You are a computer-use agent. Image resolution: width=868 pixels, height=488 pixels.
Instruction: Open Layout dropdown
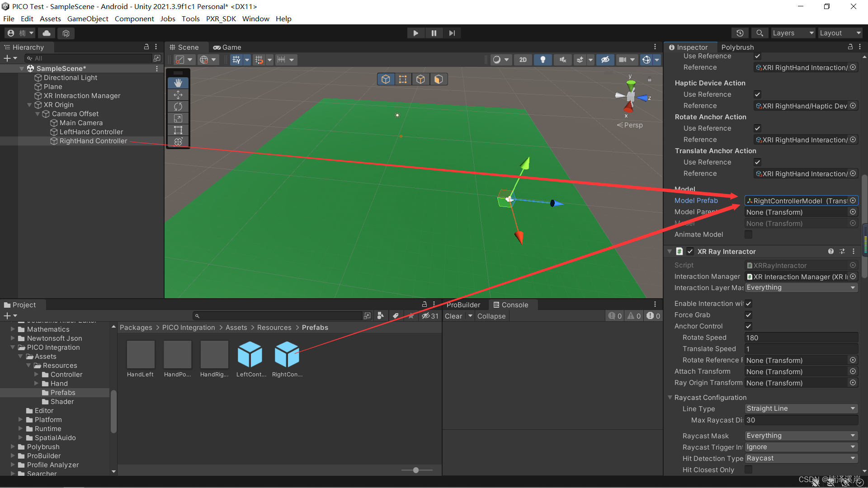(x=840, y=33)
